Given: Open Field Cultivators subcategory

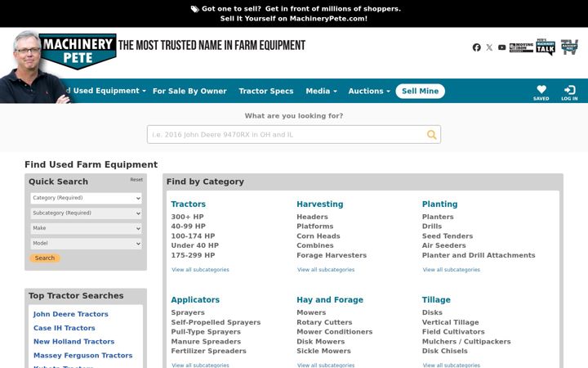Looking at the screenshot, I should click(x=453, y=331).
